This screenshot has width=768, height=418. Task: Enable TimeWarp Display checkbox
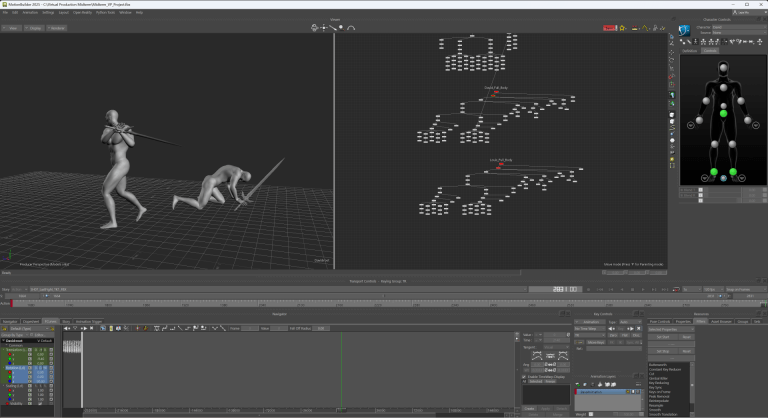[525, 376]
